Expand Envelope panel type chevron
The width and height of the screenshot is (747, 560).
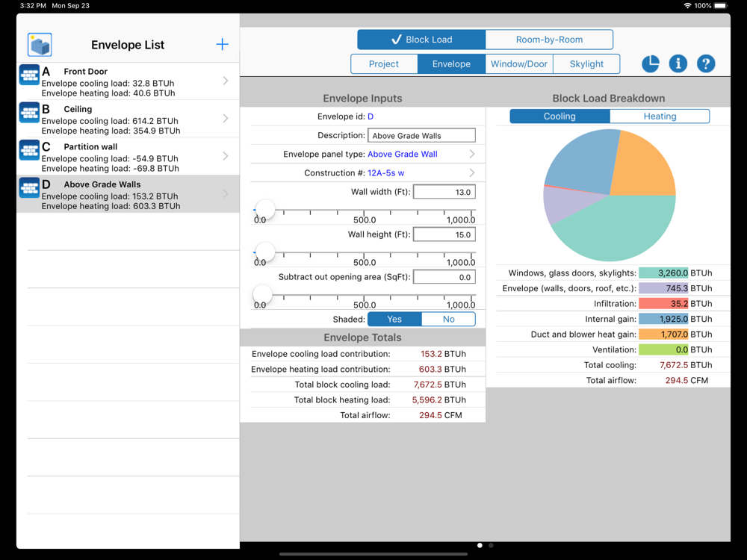point(471,154)
